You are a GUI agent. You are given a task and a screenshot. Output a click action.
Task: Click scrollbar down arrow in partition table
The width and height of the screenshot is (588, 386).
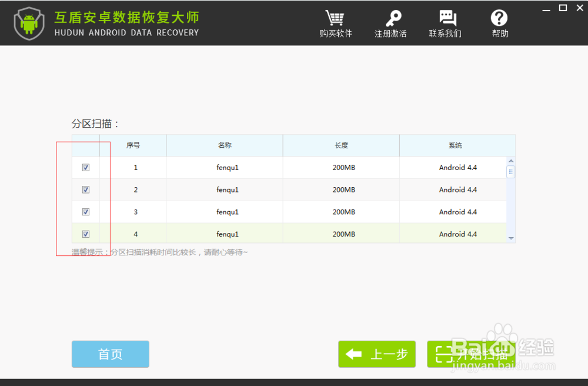[511, 238]
